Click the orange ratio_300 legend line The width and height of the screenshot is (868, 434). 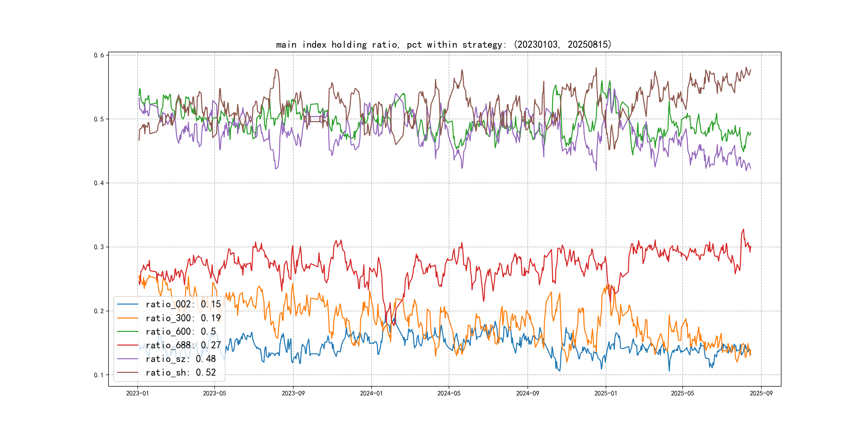127,318
